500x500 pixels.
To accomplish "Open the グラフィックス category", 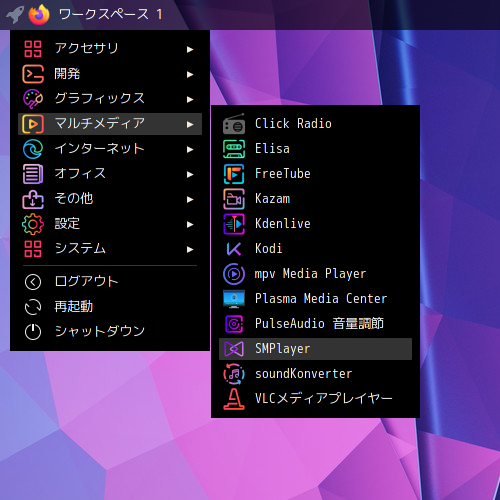I will click(x=110, y=99).
